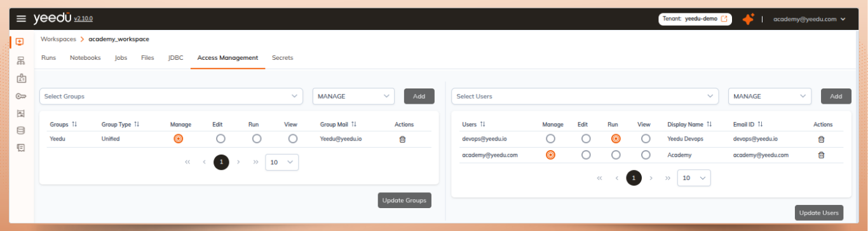Click the orange AI sparkle assistant icon

(x=748, y=19)
